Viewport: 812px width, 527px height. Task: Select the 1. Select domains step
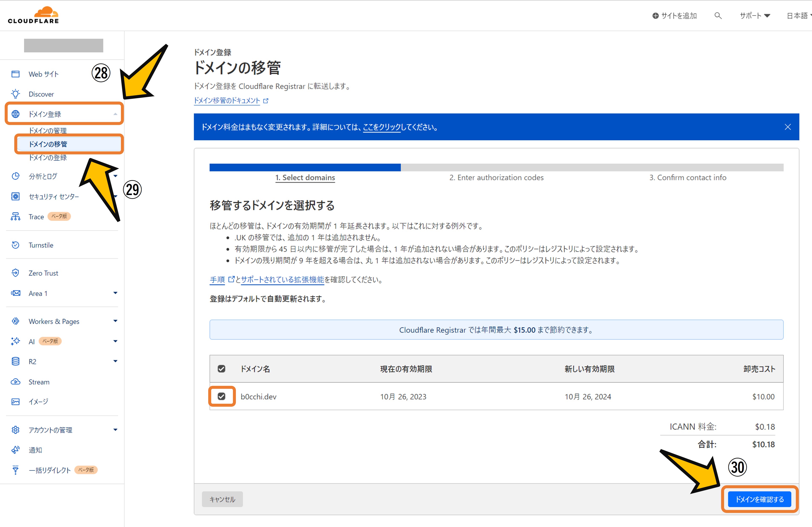[305, 178]
